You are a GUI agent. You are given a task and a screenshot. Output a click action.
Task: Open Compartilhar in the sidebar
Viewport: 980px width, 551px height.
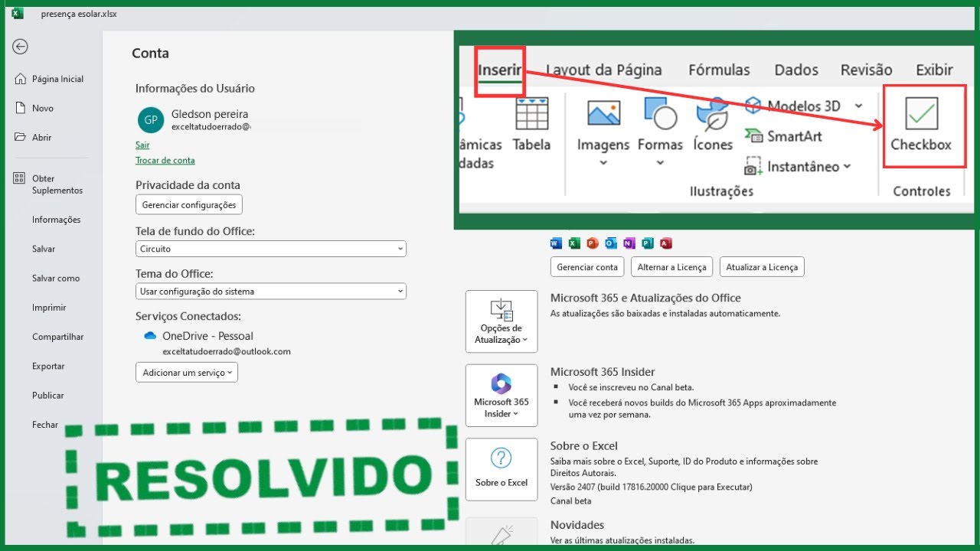[58, 337]
